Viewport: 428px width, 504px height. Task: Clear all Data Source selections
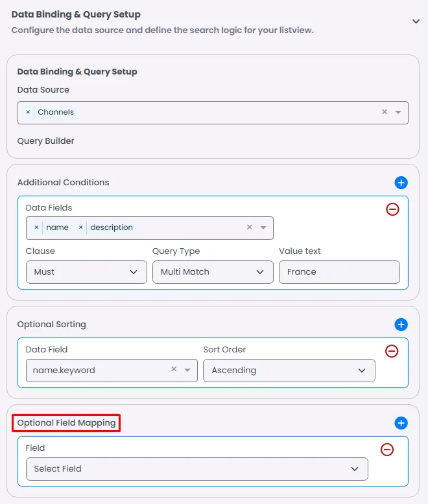[385, 112]
